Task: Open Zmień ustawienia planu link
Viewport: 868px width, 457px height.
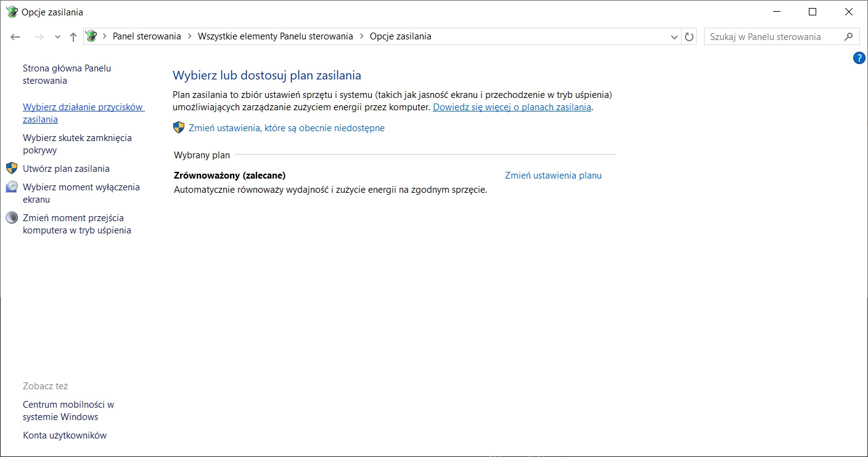Action: (553, 176)
